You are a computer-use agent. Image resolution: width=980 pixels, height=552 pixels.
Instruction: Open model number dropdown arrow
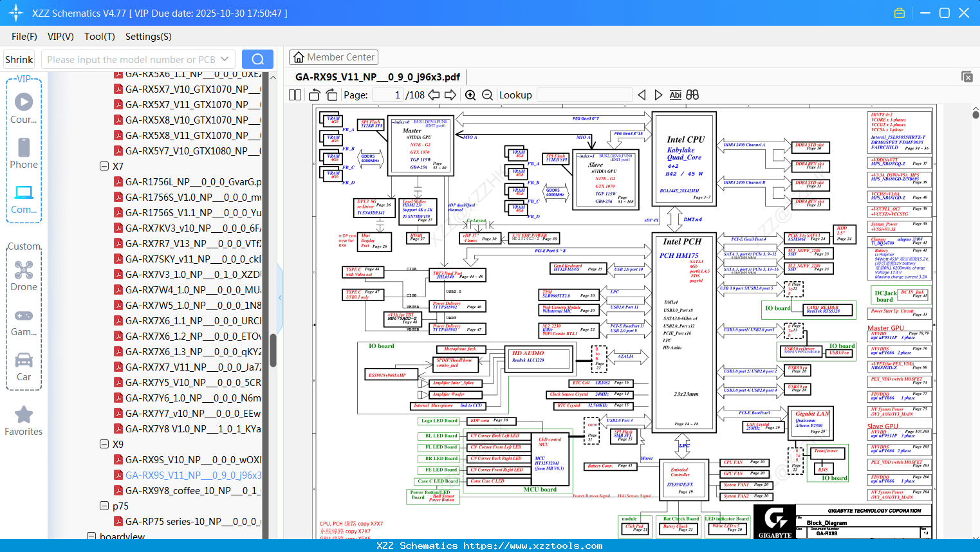click(x=225, y=59)
